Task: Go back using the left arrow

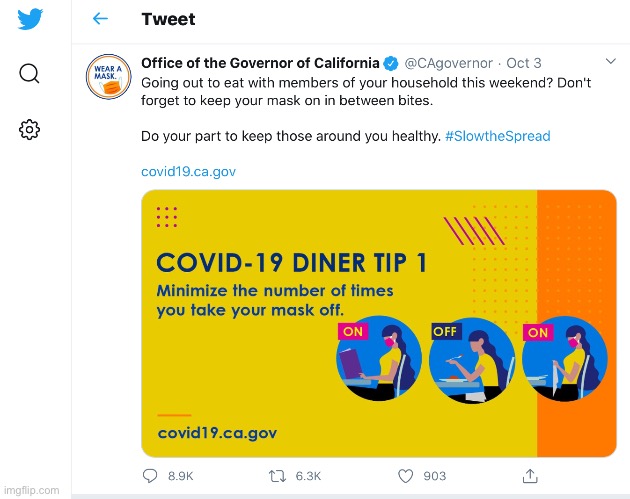Action: 100,19
